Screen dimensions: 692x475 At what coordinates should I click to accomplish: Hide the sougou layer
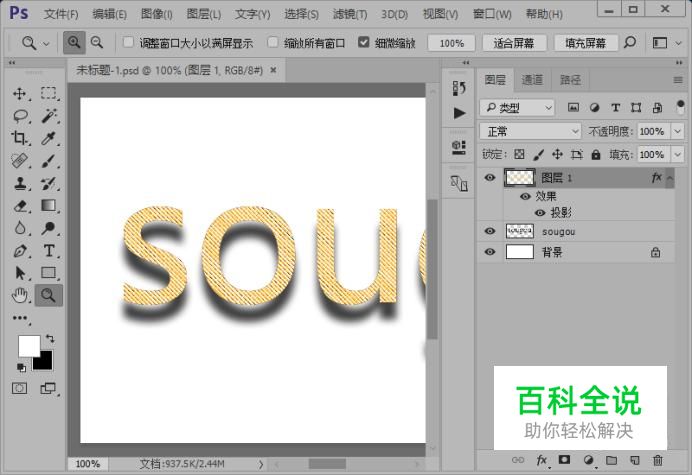coord(489,231)
